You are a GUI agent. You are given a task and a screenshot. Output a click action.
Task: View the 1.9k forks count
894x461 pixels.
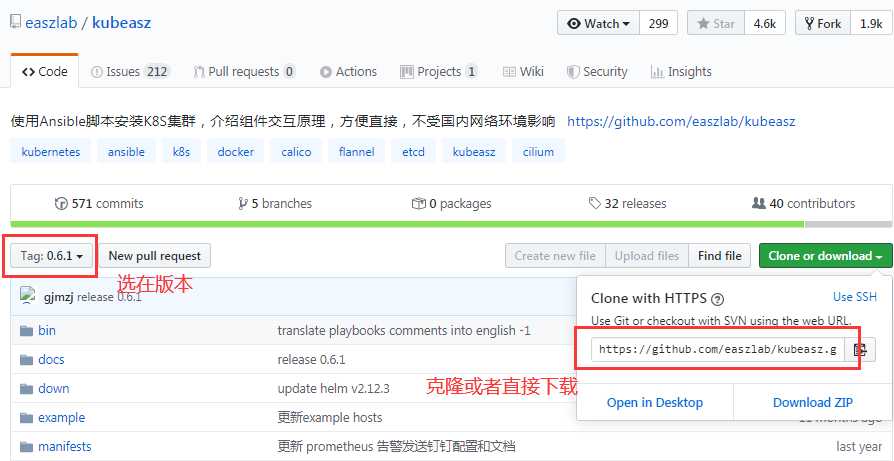tap(871, 23)
